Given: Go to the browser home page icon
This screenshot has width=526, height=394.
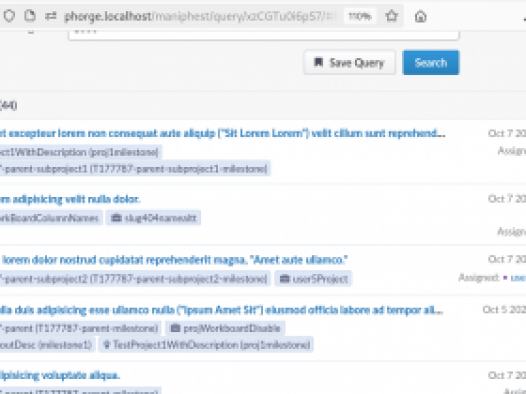Looking at the screenshot, I should coord(420,16).
